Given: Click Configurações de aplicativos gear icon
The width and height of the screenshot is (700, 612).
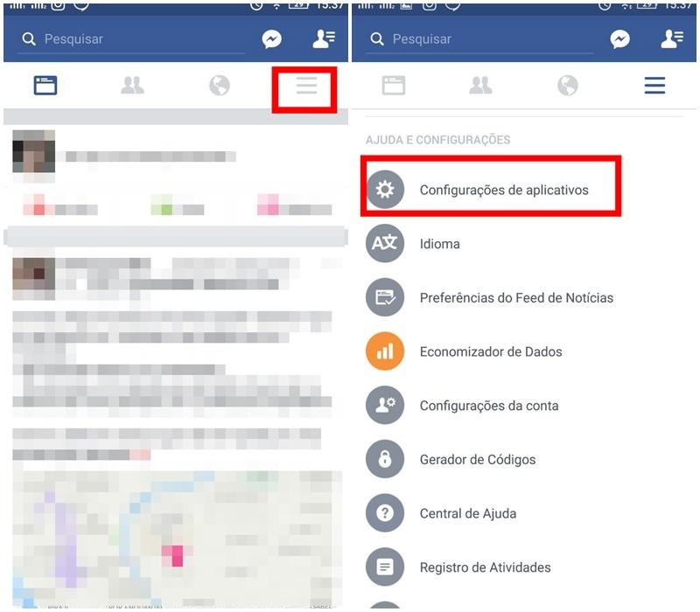Looking at the screenshot, I should (385, 190).
